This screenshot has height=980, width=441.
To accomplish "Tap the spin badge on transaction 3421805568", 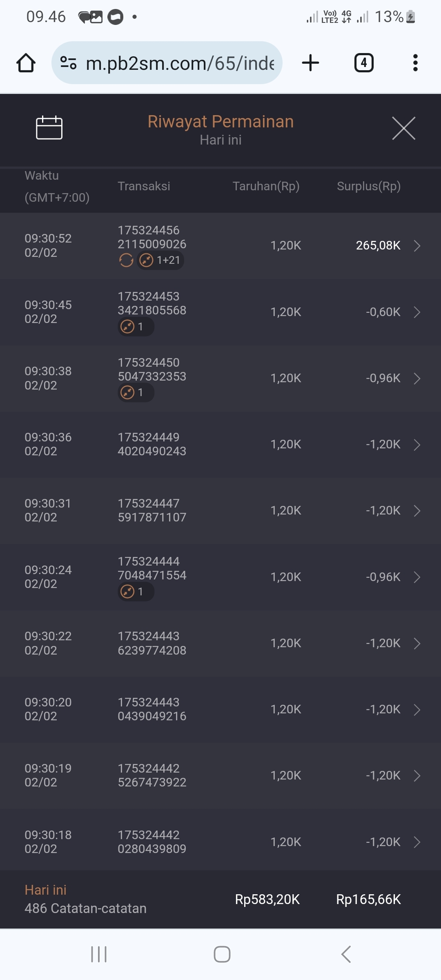I will [x=136, y=327].
